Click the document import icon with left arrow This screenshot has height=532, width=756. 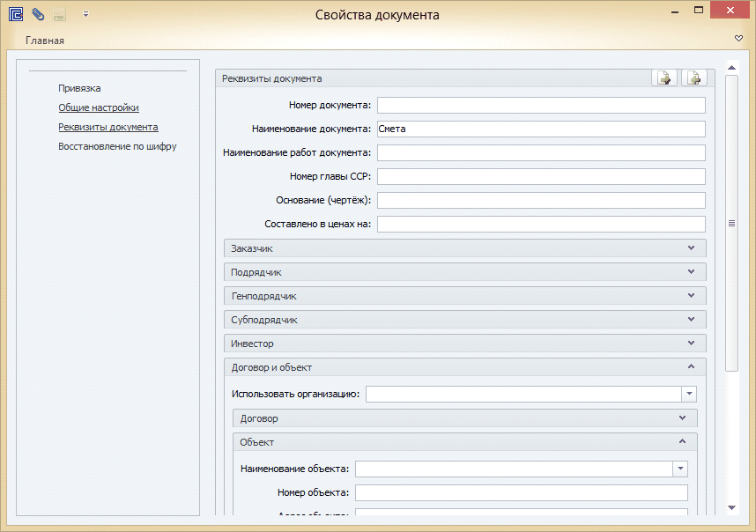tap(695, 78)
